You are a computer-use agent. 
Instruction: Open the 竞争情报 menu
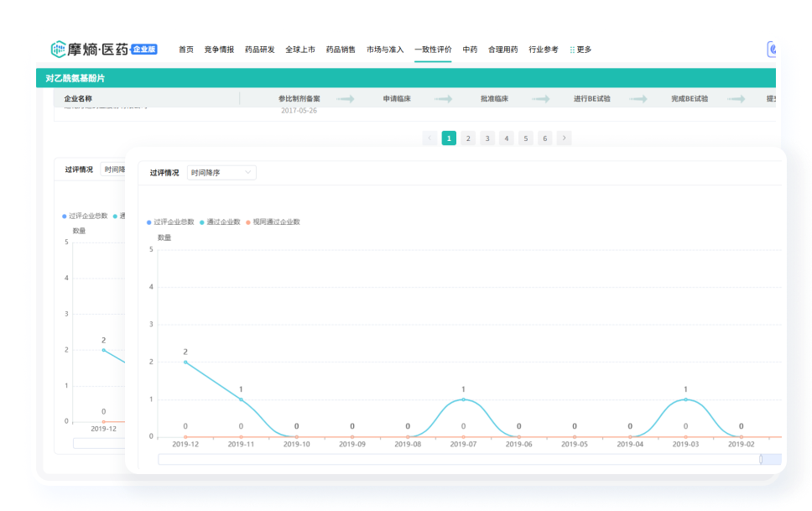(219, 50)
